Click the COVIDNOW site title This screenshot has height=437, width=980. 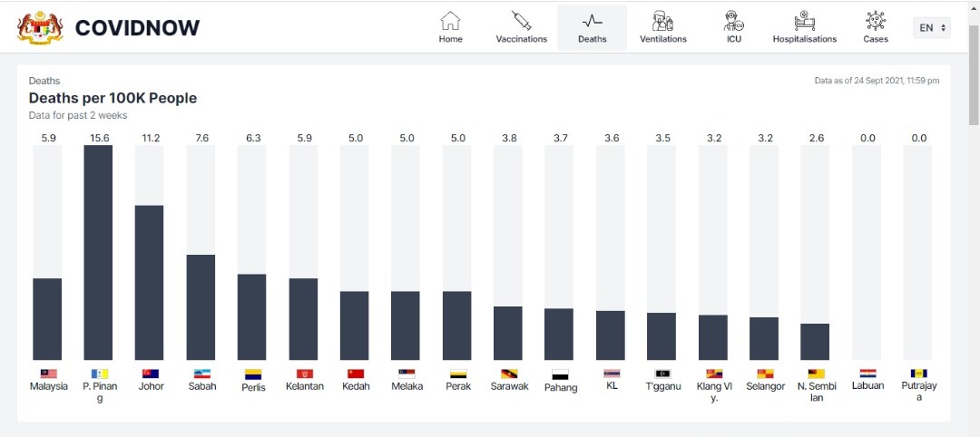pos(138,27)
